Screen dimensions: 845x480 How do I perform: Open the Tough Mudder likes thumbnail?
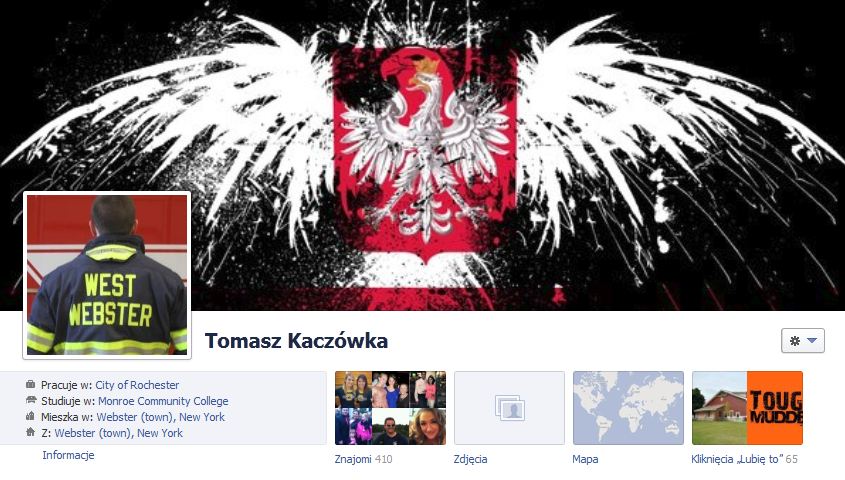pos(747,408)
